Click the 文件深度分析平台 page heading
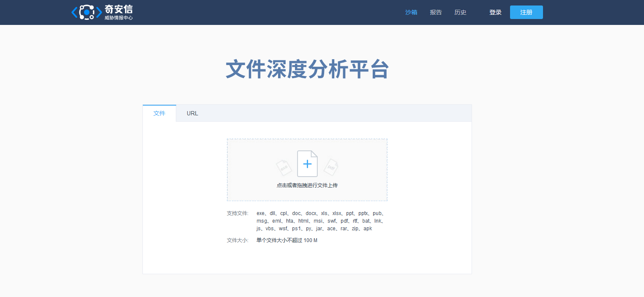 [x=307, y=70]
